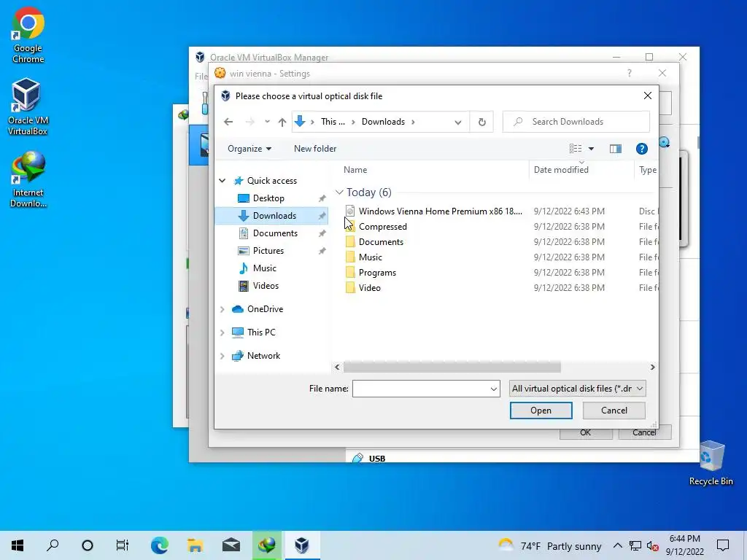Click the horizontal scrollbar thumb
This screenshot has width=747, height=560.
[x=452, y=367]
